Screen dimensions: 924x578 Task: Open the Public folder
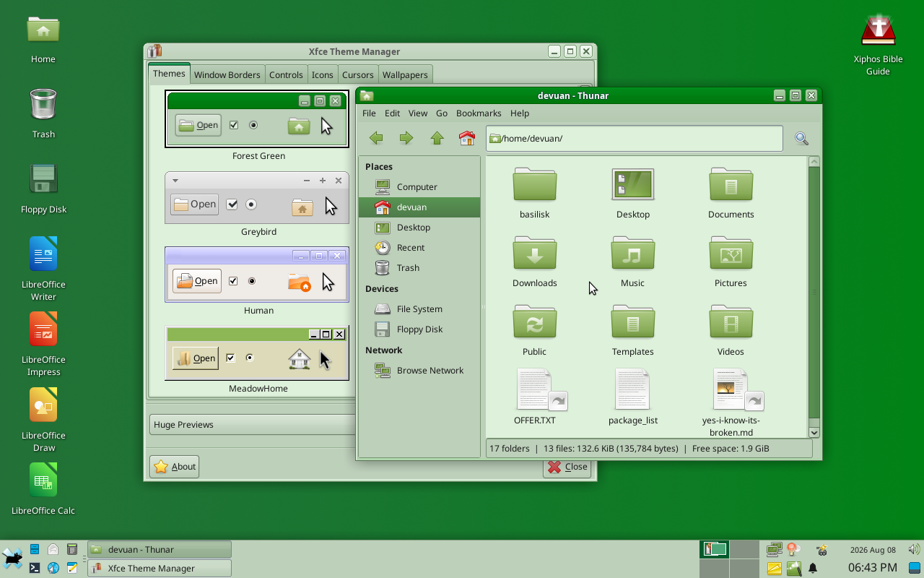[x=535, y=330]
